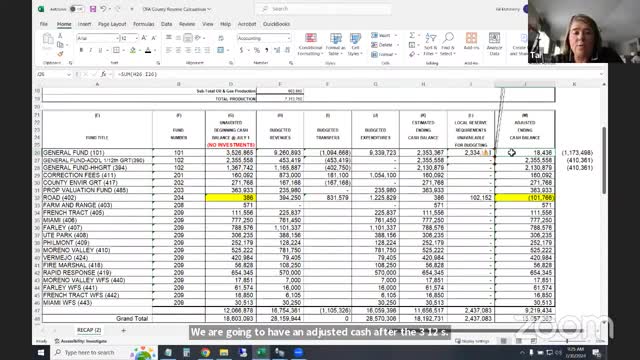
Task: Click the AutoSum sigma icon
Action: (x=412, y=36)
